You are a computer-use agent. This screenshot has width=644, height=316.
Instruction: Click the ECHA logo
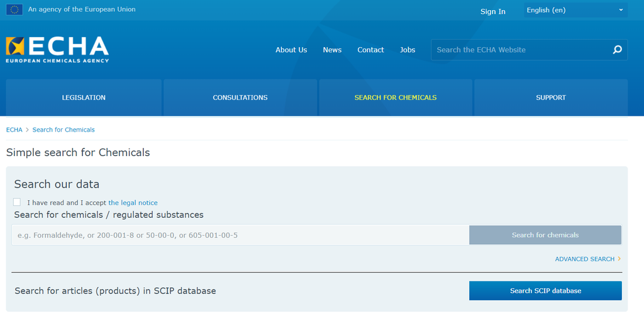click(57, 49)
